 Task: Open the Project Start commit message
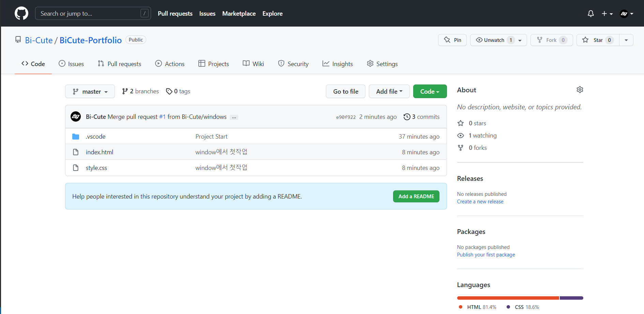211,137
